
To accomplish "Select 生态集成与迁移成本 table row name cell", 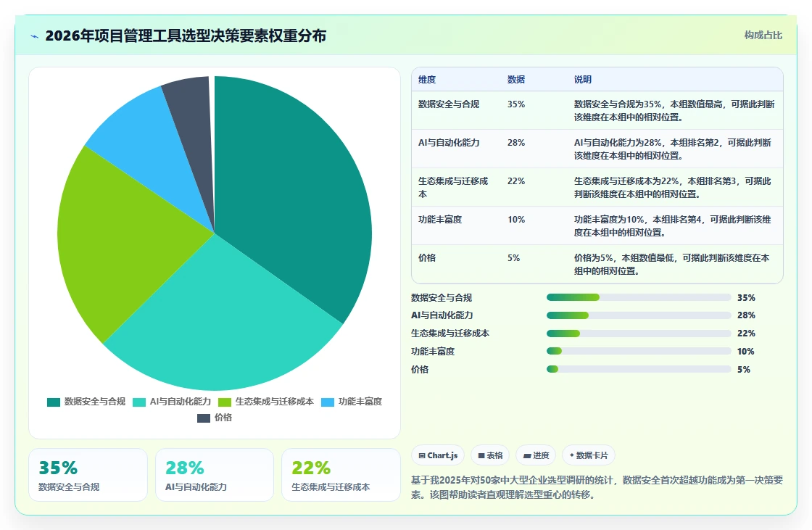I will pos(456,187).
